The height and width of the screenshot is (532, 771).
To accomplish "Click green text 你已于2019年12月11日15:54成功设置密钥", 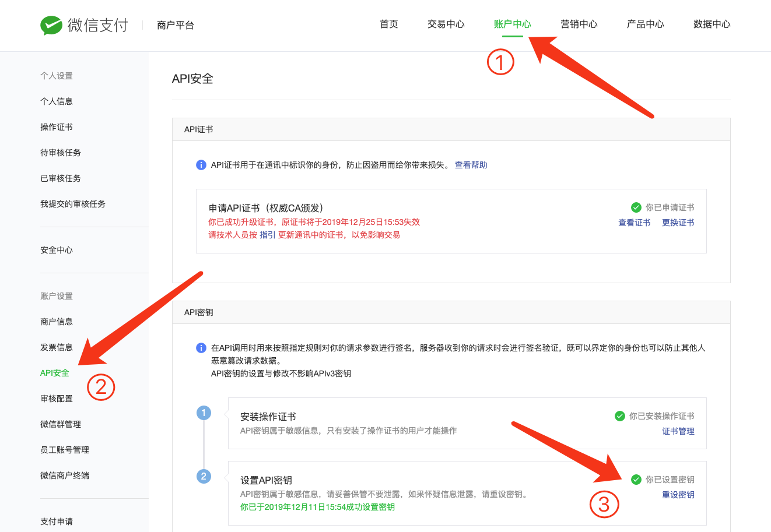I will click(x=318, y=507).
